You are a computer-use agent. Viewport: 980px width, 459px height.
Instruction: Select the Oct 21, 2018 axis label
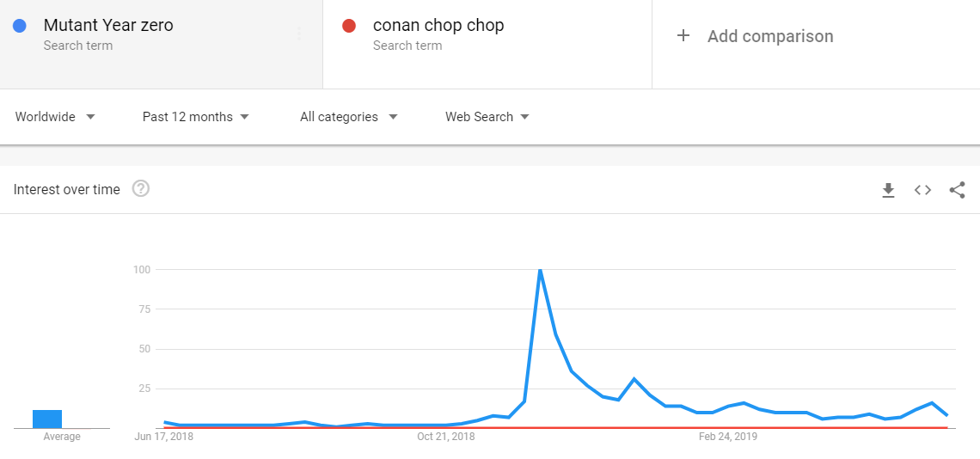[445, 437]
